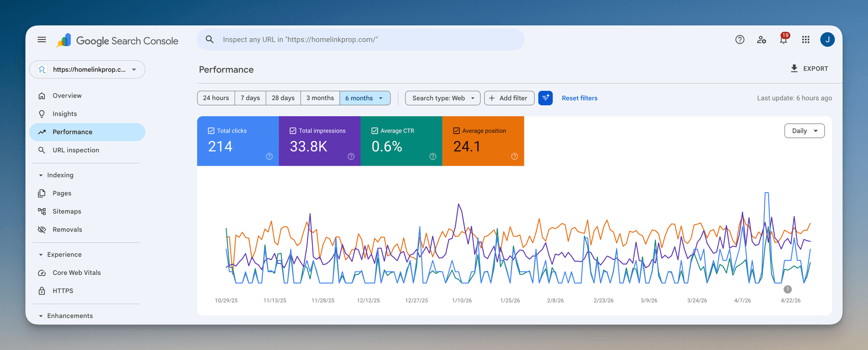Open URL inspection in the sidebar
Viewport: 868px width, 350px height.
pos(87,150)
